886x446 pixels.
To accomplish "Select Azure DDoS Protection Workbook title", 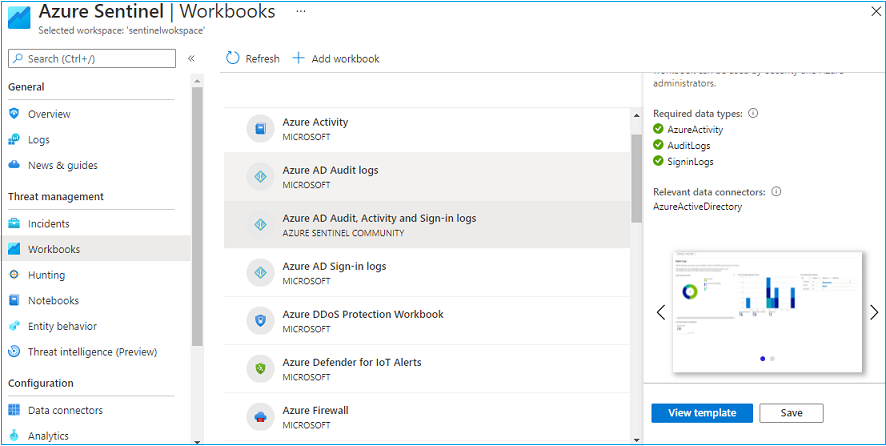I will 363,314.
